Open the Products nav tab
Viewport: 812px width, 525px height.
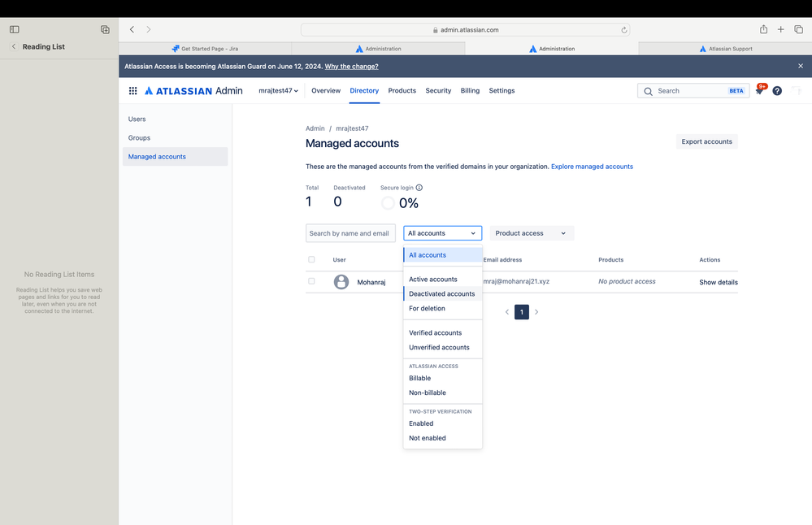[x=402, y=90]
